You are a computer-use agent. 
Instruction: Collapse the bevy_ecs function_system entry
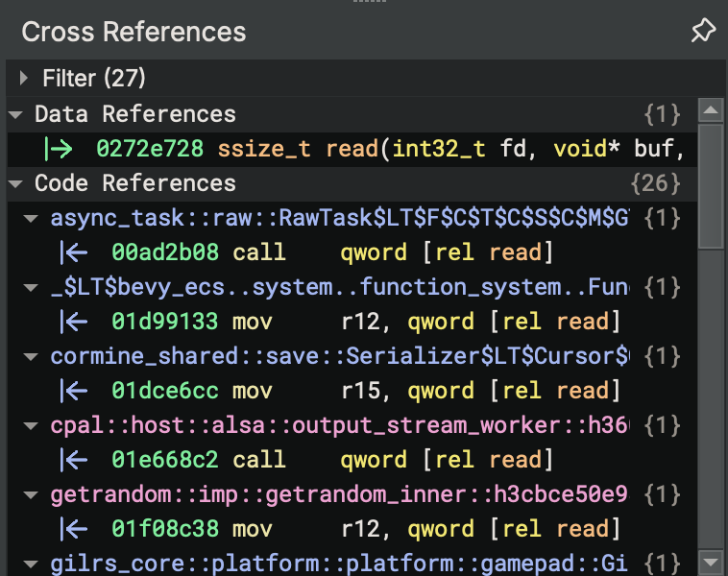(31, 287)
